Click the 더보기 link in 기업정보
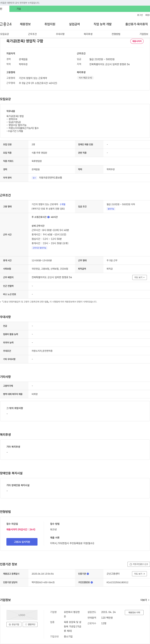This screenshot has width=150, height=644. point(145,600)
